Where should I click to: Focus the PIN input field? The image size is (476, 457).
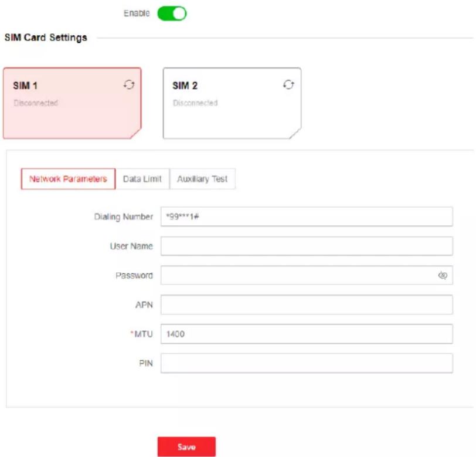click(x=307, y=363)
